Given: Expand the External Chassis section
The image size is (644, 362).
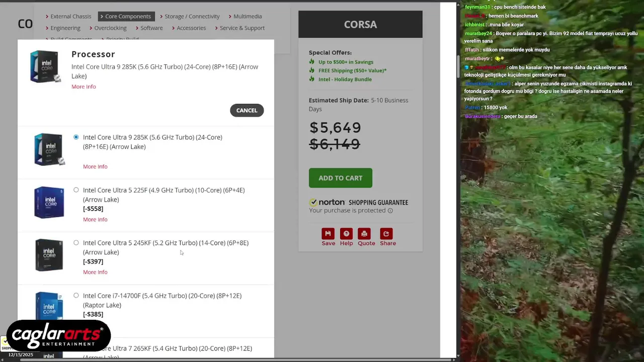Looking at the screenshot, I should pyautogui.click(x=68, y=17).
